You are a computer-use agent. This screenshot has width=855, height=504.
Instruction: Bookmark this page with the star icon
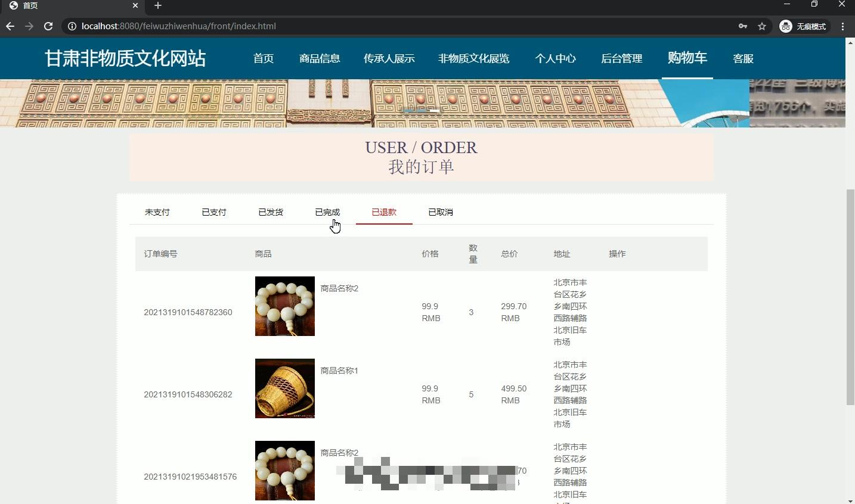763,26
